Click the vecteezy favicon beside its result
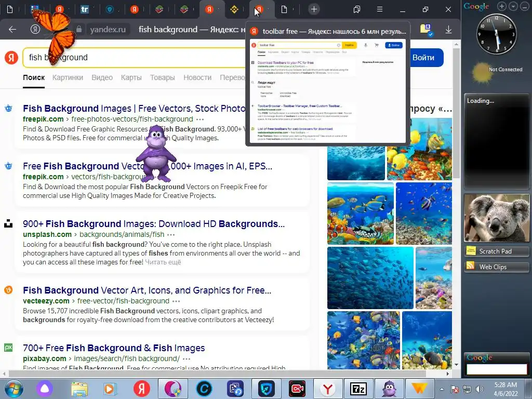532x399 pixels. click(8, 290)
